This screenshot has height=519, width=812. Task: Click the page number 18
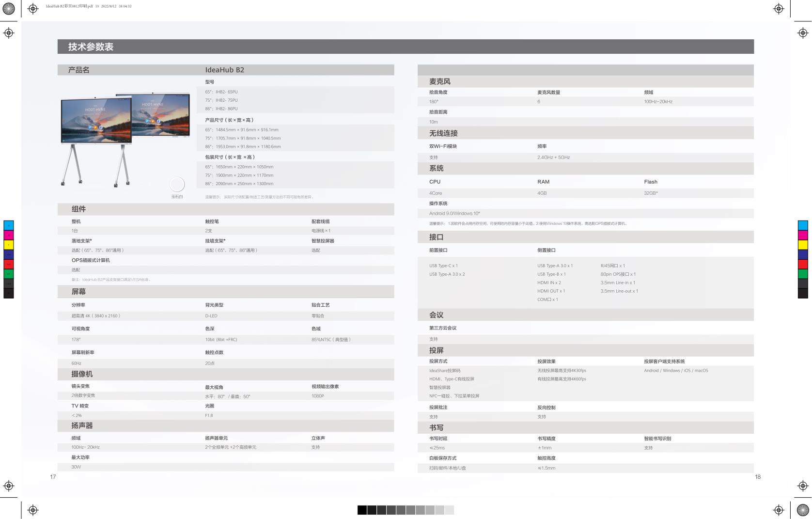[758, 477]
